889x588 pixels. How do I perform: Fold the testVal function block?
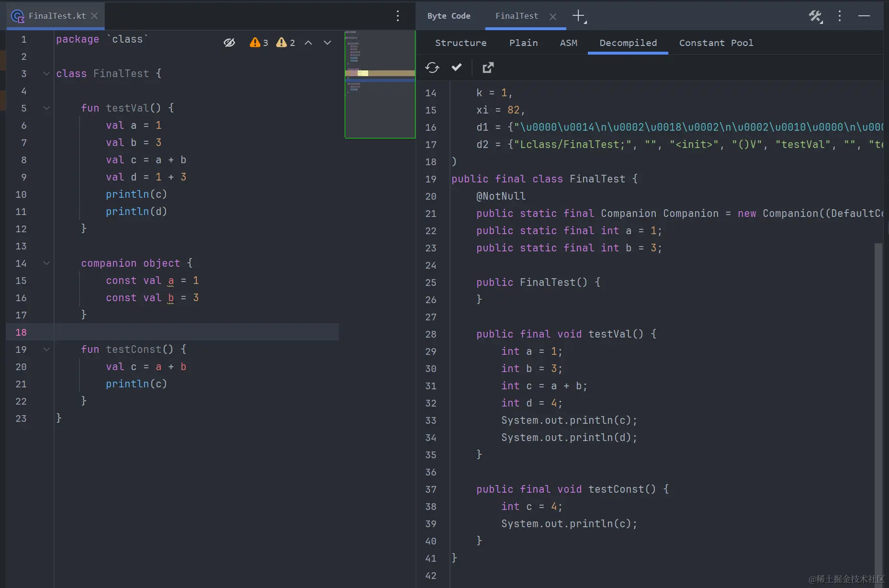pyautogui.click(x=46, y=108)
